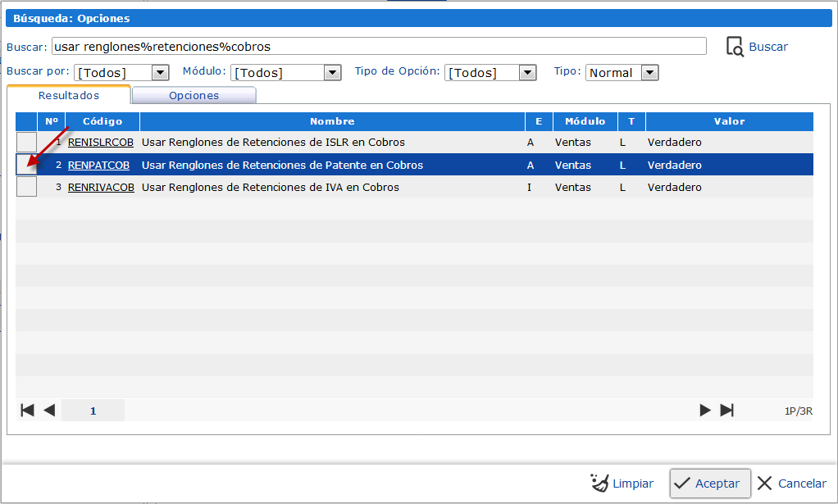This screenshot has width=838, height=504.
Task: Click the Buscar magnifier icon
Action: 735,47
